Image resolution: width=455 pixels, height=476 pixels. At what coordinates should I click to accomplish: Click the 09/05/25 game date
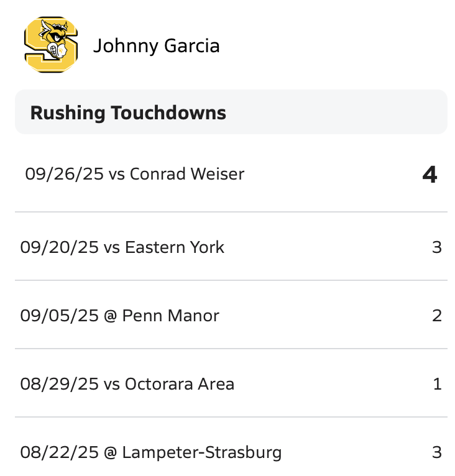[59, 316]
